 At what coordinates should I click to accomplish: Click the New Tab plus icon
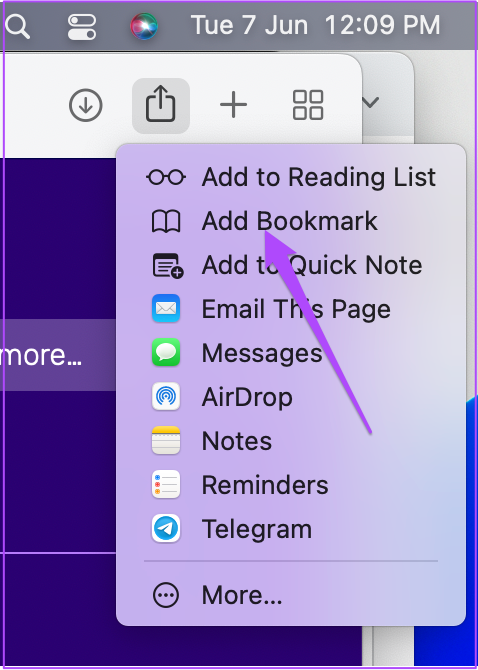point(233,105)
